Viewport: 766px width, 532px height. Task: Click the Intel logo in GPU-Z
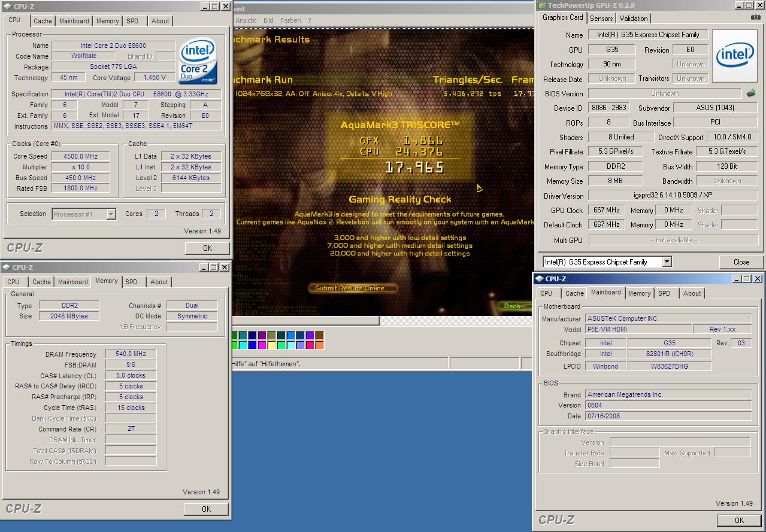coord(734,54)
